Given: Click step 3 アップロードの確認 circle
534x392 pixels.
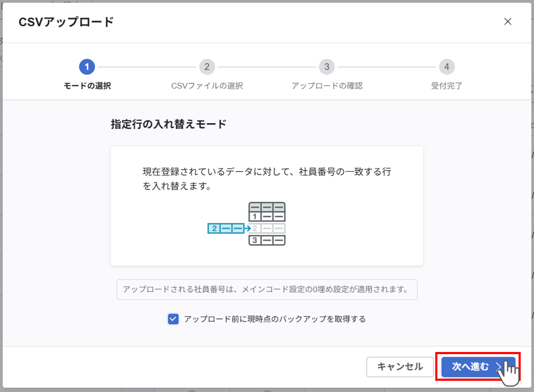Looking at the screenshot, I should click(x=327, y=66).
